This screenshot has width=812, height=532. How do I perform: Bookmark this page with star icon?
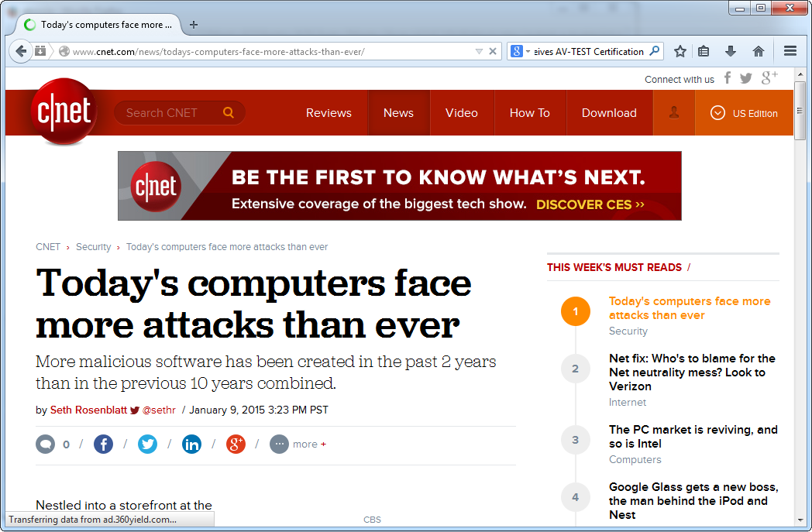click(x=680, y=51)
